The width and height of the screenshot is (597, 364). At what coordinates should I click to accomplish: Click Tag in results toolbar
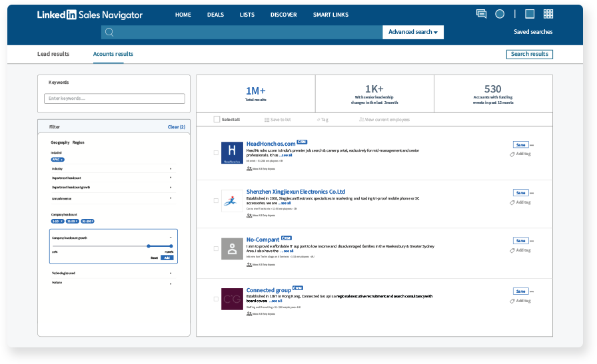(322, 119)
